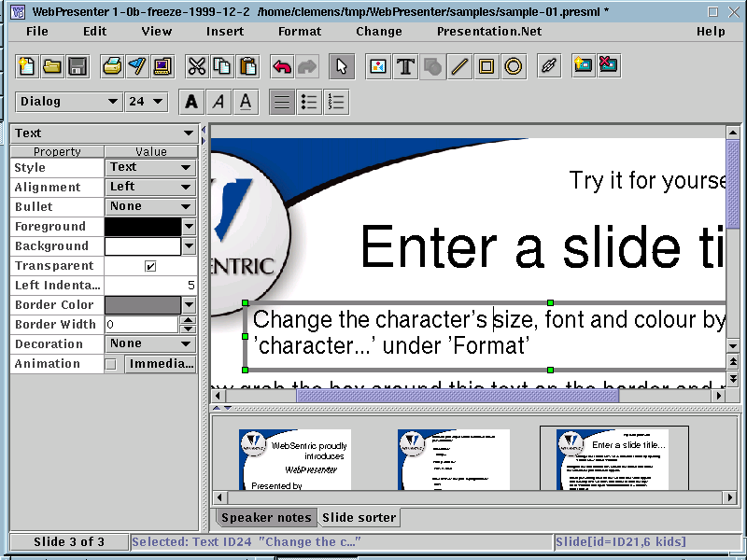Open the Edit menu
747x560 pixels.
pyautogui.click(x=95, y=32)
